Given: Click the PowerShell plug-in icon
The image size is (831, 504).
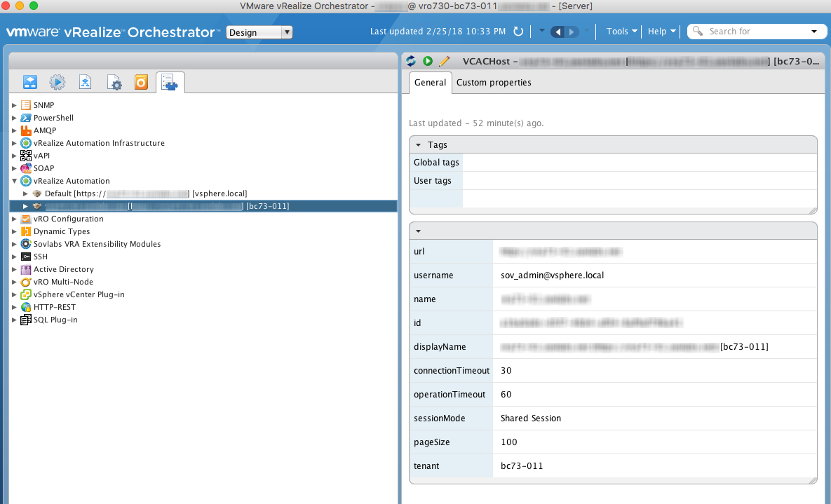Looking at the screenshot, I should click(25, 118).
